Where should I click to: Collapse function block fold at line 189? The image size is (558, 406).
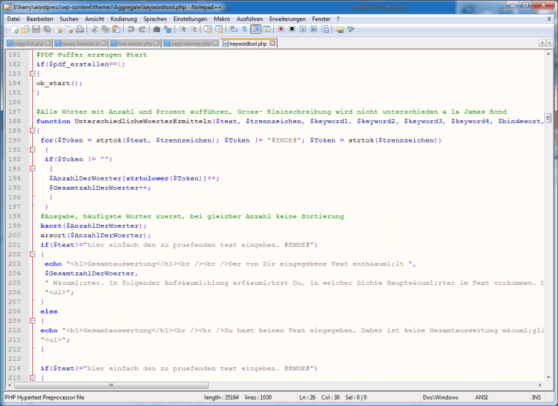(x=32, y=131)
